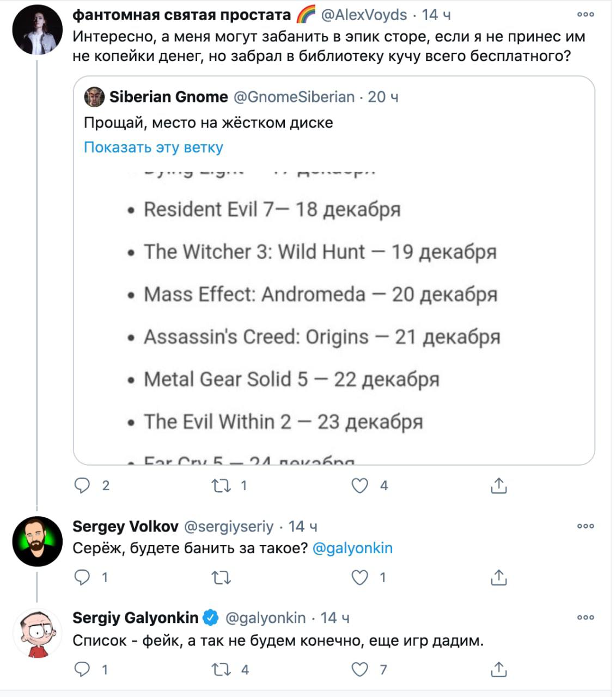
Task: Open more options on Galyonkin's tweet
Action: coord(585,617)
